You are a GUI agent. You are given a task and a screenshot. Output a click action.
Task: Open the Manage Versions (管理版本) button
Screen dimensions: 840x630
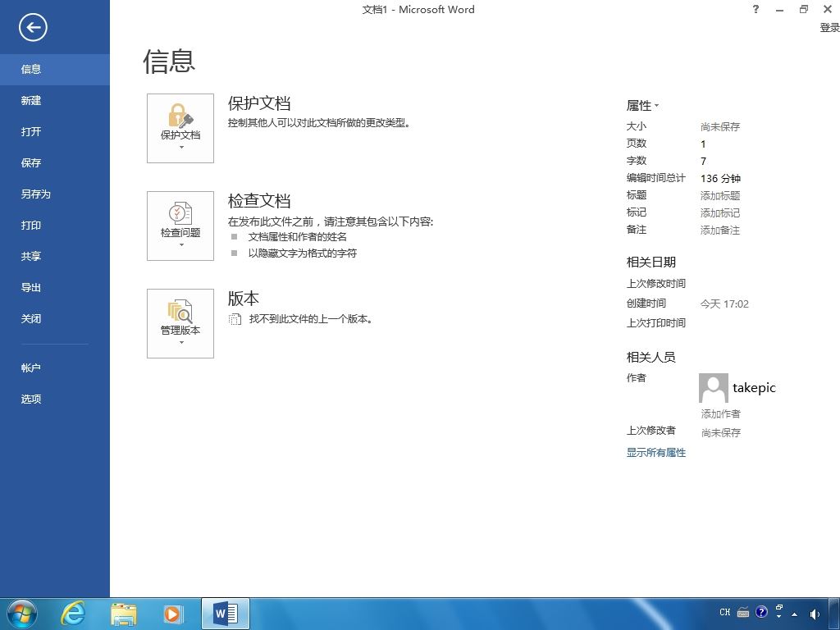(180, 323)
